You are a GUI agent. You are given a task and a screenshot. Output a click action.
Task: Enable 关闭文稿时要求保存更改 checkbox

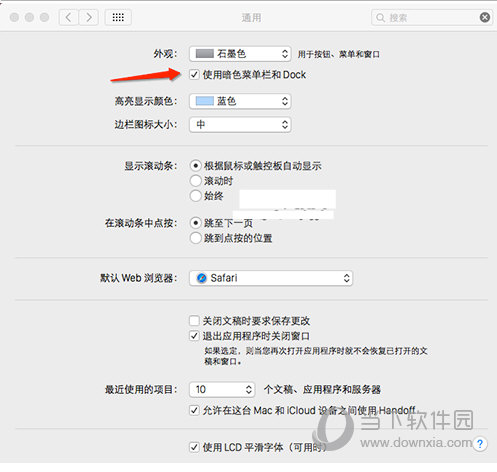(194, 321)
